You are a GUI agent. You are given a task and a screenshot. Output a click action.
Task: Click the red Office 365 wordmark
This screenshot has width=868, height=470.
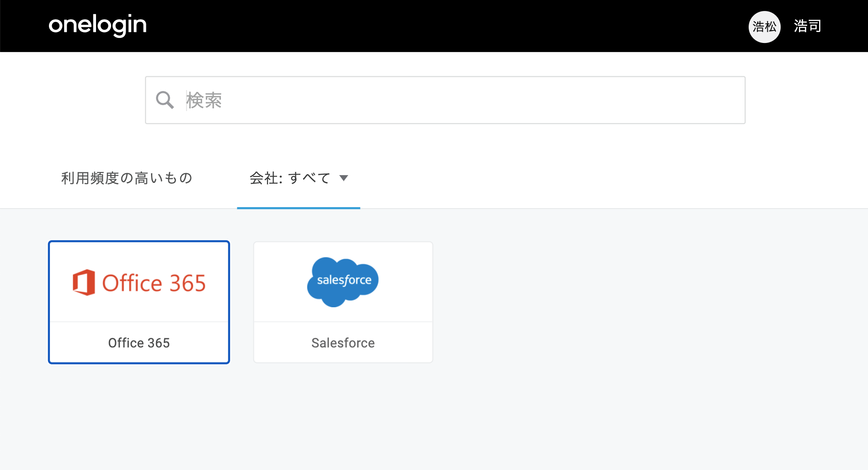point(154,283)
